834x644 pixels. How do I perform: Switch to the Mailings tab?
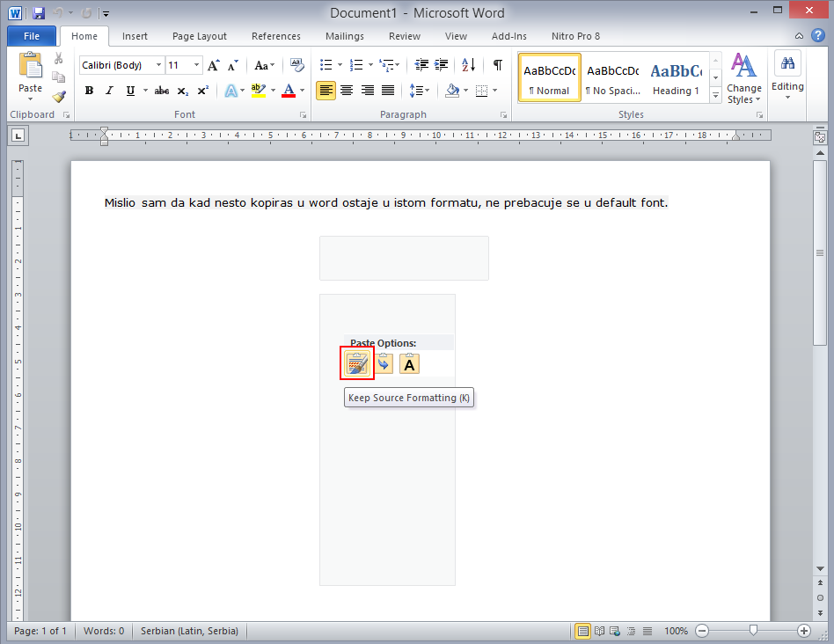[345, 36]
